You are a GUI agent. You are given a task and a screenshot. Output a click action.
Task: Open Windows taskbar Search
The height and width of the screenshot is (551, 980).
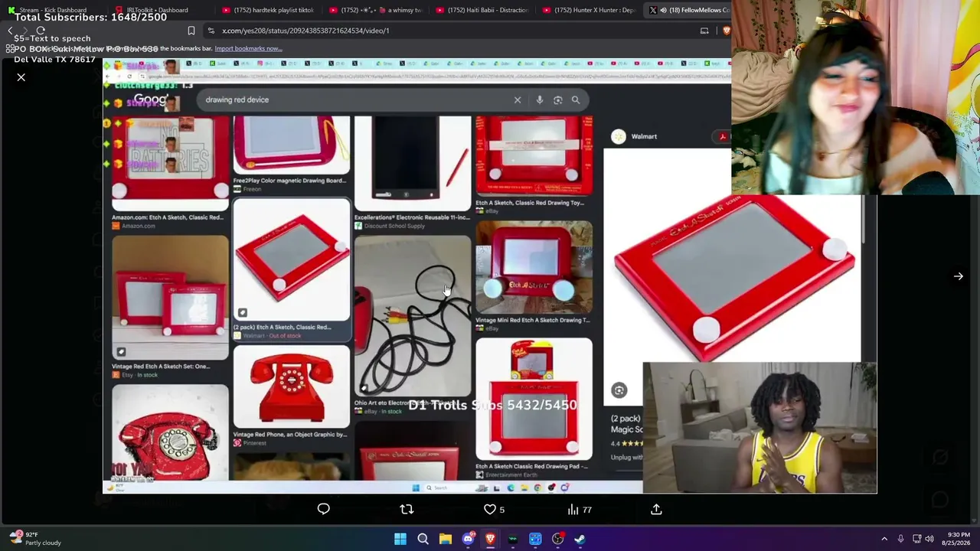tap(423, 539)
